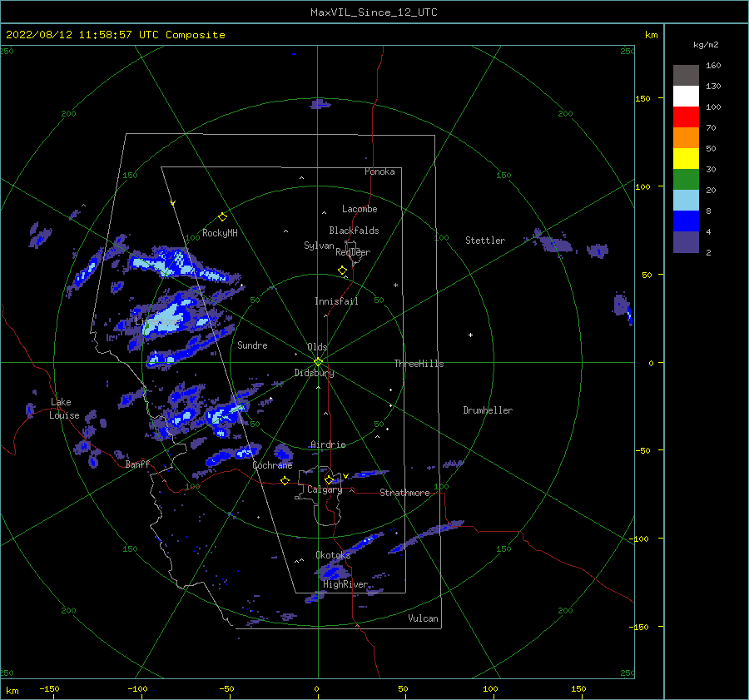This screenshot has width=749, height=700.
Task: Click the Lacombe town label
Action: [360, 209]
